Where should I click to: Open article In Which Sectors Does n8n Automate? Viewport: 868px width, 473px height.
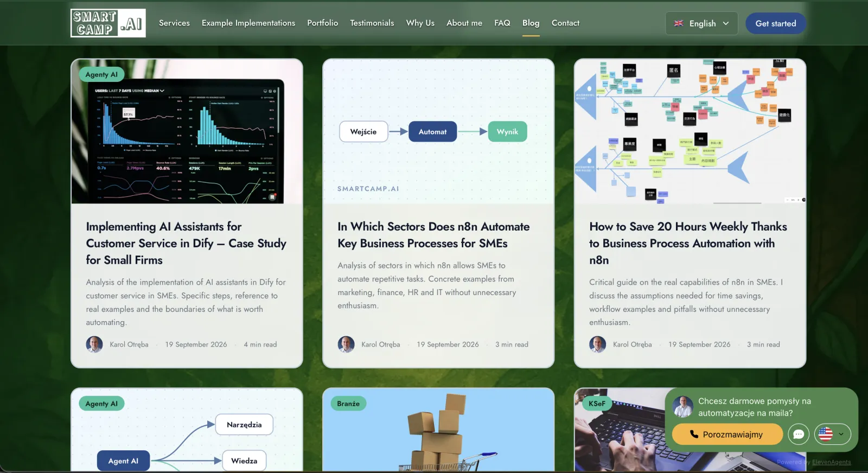pyautogui.click(x=433, y=235)
